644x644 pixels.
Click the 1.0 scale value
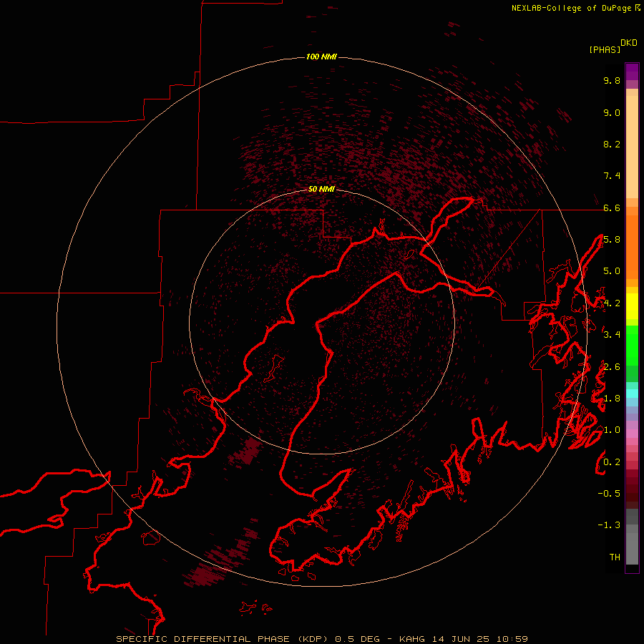coord(612,430)
